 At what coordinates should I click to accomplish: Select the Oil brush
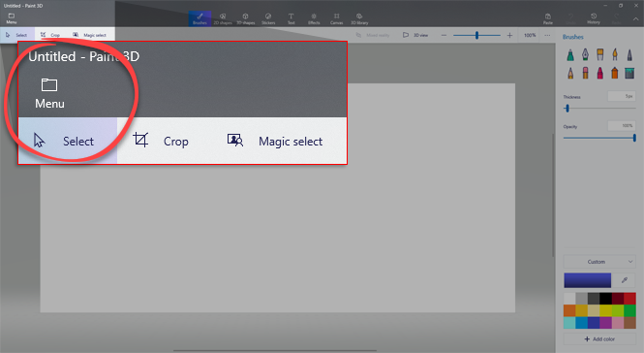point(600,54)
